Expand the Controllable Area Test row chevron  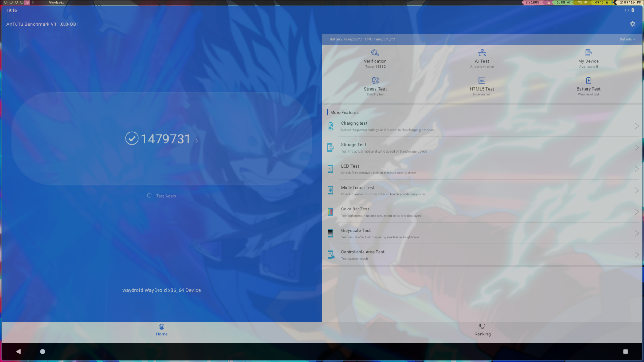pyautogui.click(x=637, y=255)
